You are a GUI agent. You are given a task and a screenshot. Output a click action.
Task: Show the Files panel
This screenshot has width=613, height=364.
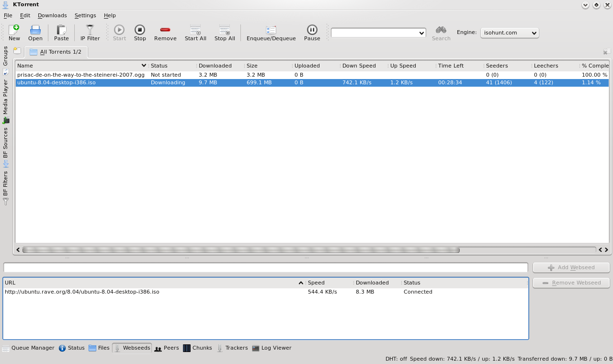tap(99, 348)
